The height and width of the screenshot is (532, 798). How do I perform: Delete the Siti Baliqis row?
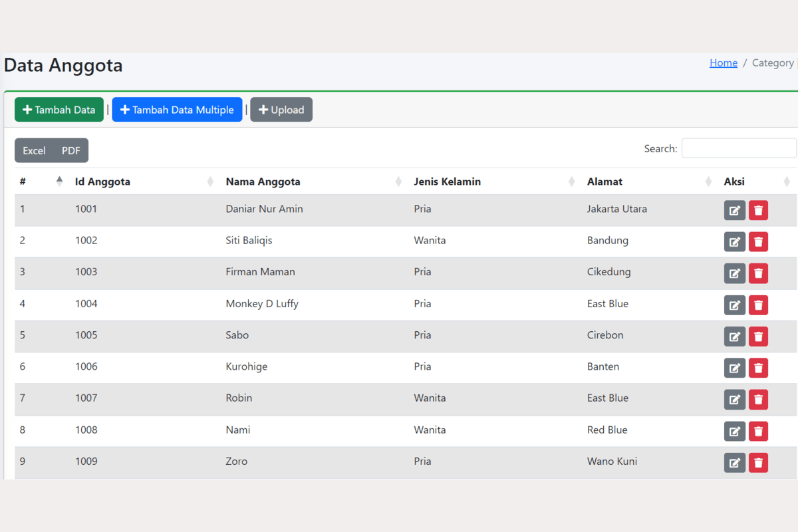(x=758, y=242)
